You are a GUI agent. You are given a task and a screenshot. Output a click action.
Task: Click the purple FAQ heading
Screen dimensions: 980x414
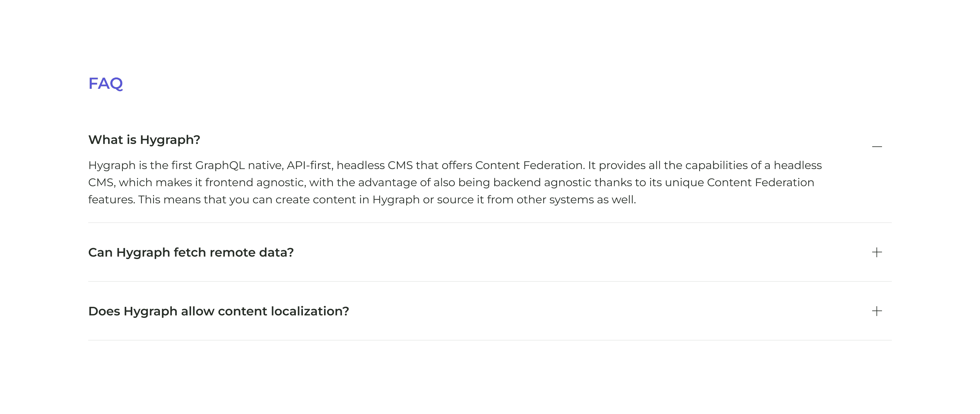(105, 83)
